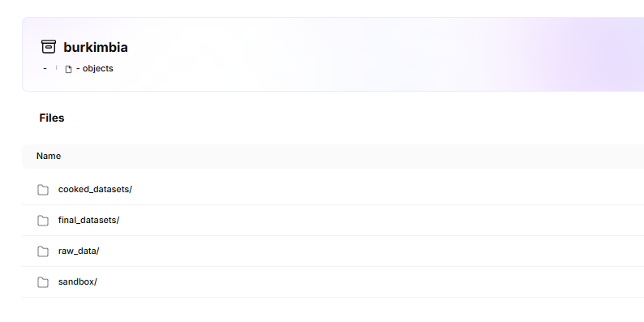
Task: Open the raw_data/ folder
Action: 79,251
